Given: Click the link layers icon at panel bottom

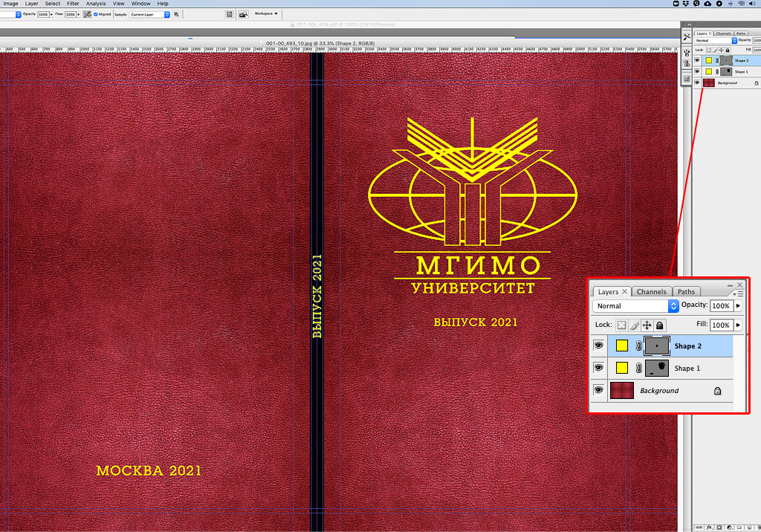Looking at the screenshot, I should (x=699, y=527).
